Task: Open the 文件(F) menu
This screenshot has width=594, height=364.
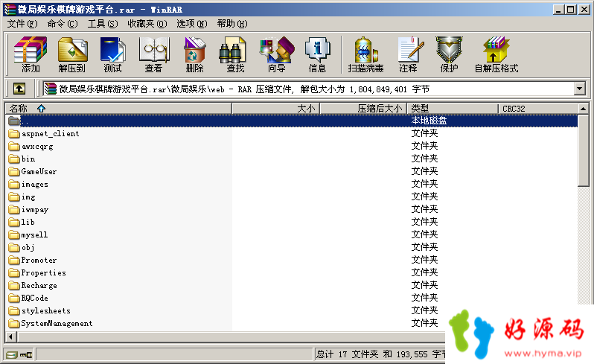Action: pos(22,24)
